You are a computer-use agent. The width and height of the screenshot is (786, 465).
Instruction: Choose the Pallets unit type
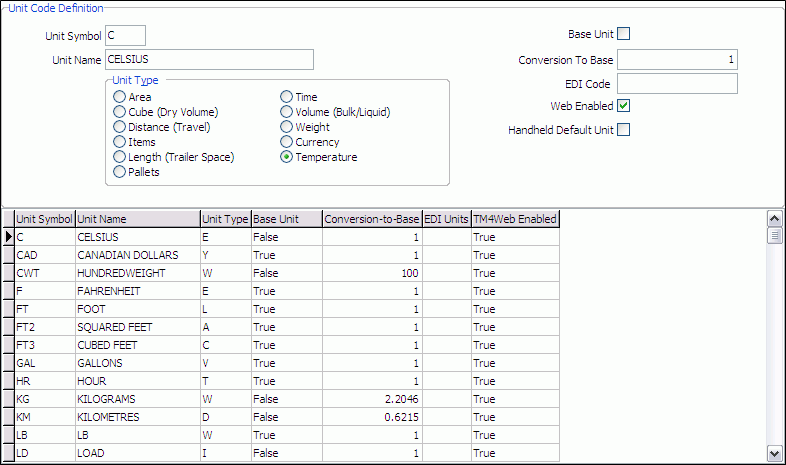120,172
